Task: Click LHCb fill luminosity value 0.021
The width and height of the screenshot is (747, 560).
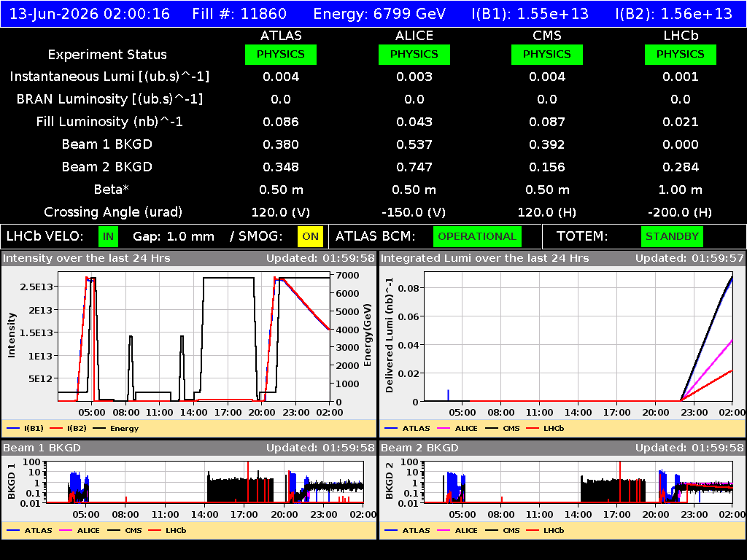Action: pos(681,122)
